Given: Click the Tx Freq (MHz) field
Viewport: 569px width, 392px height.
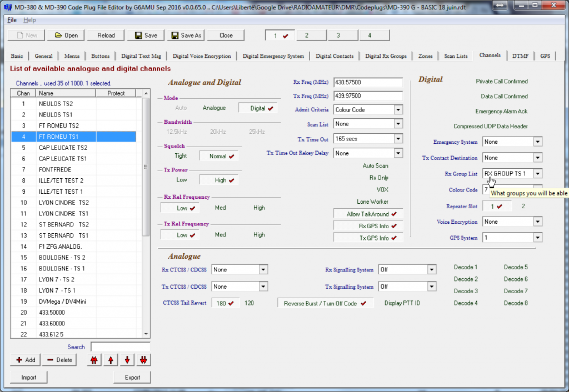Looking at the screenshot, I should point(368,96).
